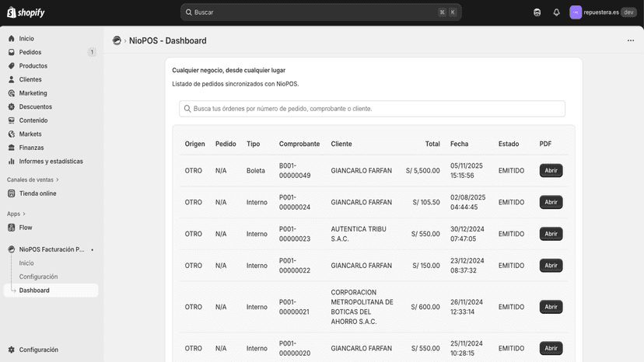Open PDF for comprobante P001-00000024

coord(551,202)
